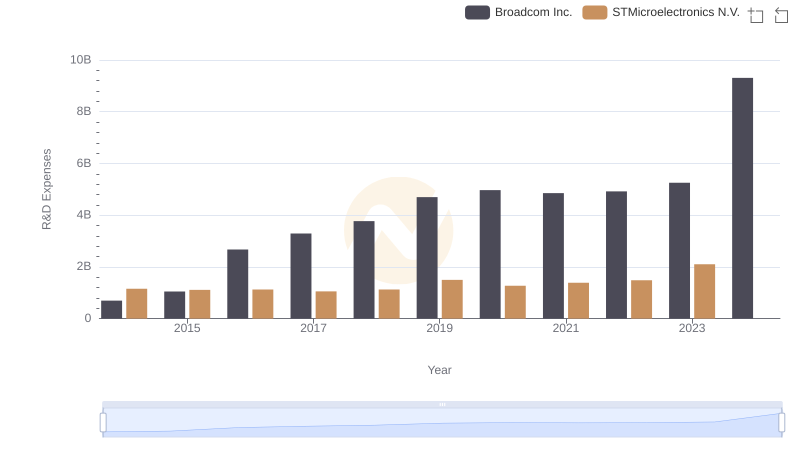Click the '2015' x-axis label
800x461 pixels.
click(x=187, y=328)
